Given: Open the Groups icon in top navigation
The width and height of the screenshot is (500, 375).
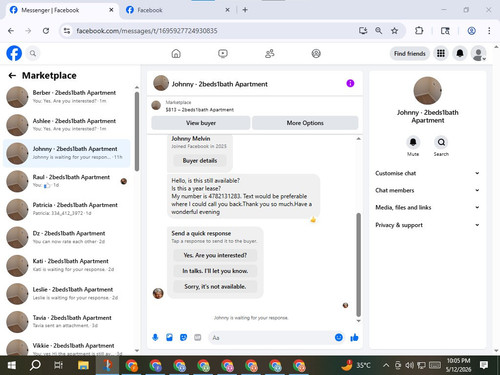Looking at the screenshot, I should tap(316, 53).
